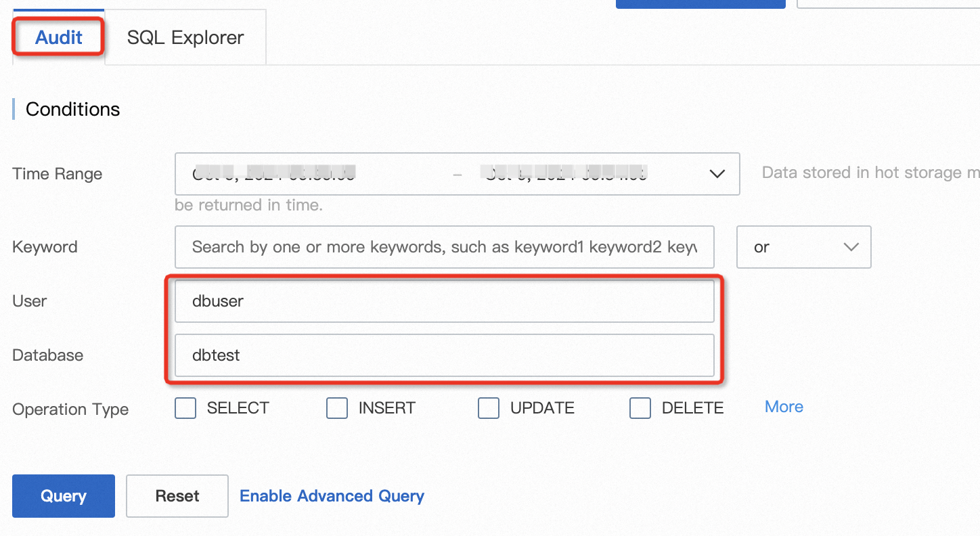Click the Database field containing dbtest

coord(444,355)
